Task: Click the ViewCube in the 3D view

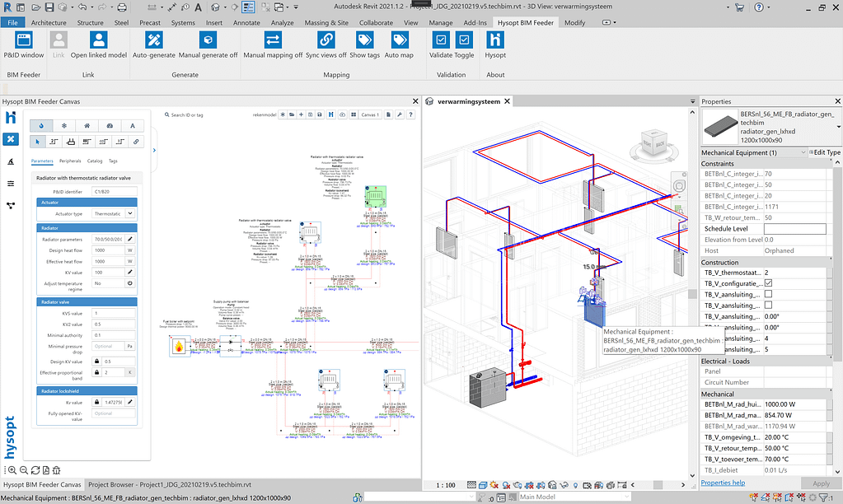Action: (x=653, y=144)
